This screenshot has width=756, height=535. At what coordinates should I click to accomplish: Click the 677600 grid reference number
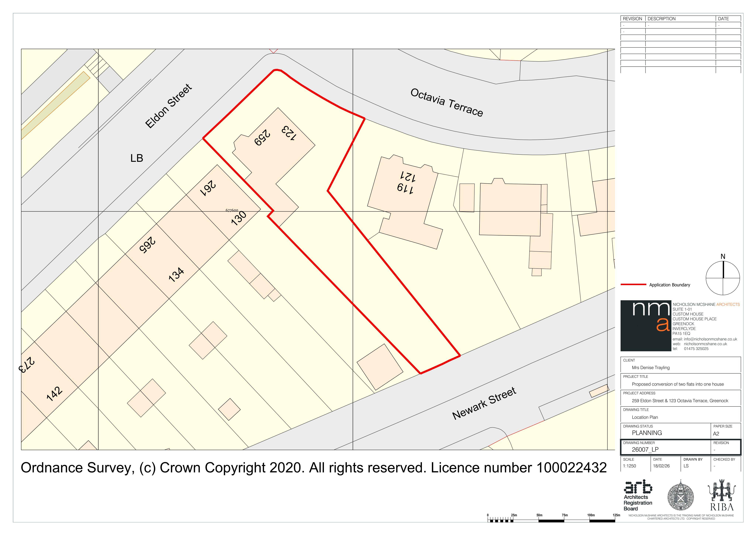(232, 210)
